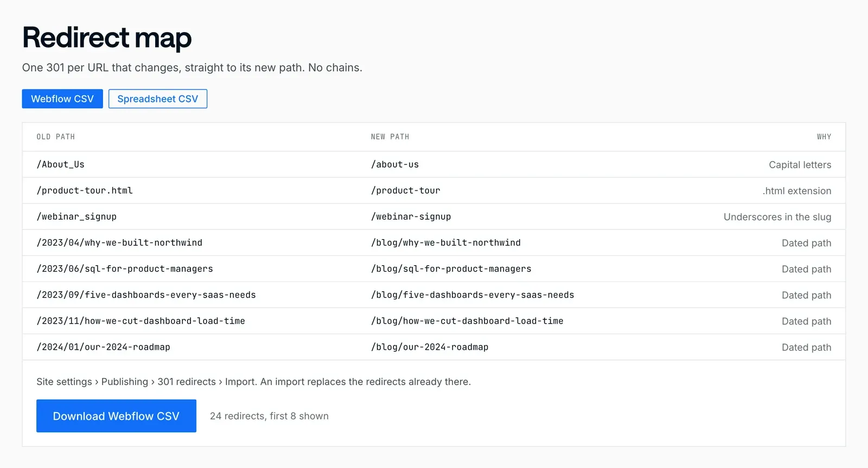Click Dated path in the five-dashboards row
Image resolution: width=868 pixels, height=468 pixels.
click(806, 295)
